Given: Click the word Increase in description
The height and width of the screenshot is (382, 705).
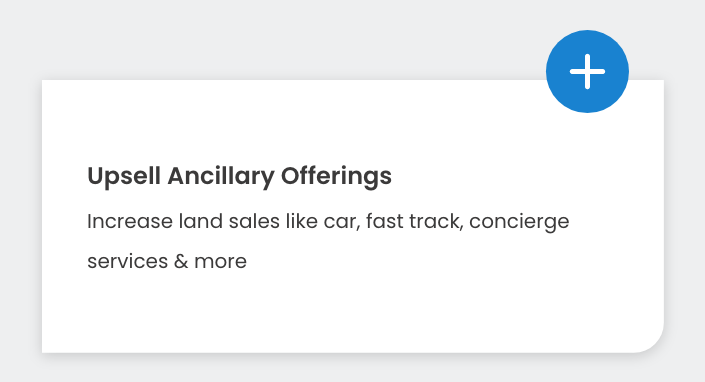Looking at the screenshot, I should point(130,222).
